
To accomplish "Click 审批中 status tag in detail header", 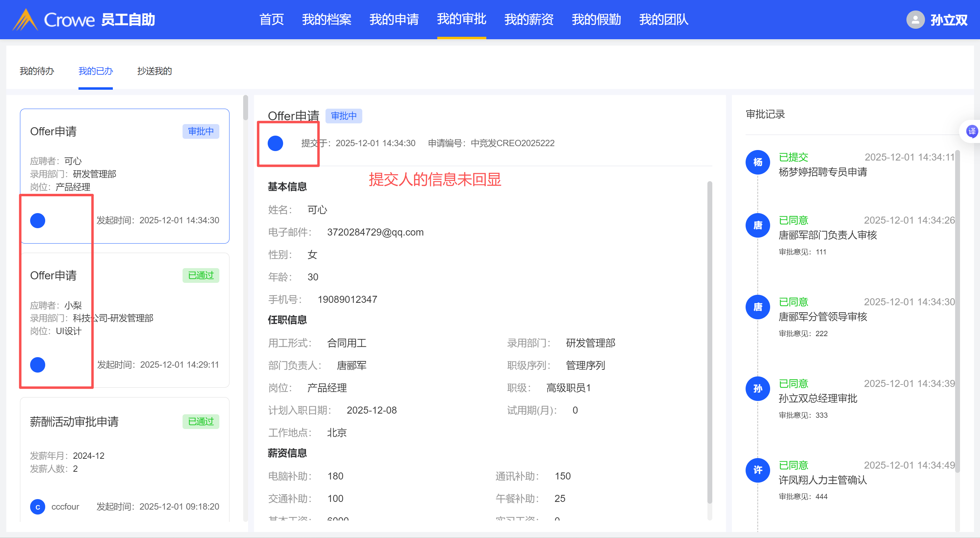I will (343, 116).
